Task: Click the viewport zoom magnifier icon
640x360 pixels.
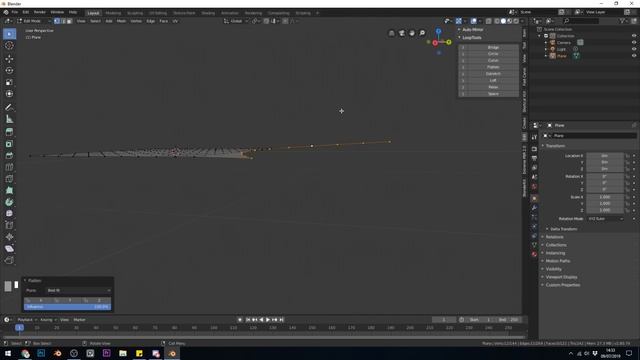Action: (x=422, y=33)
